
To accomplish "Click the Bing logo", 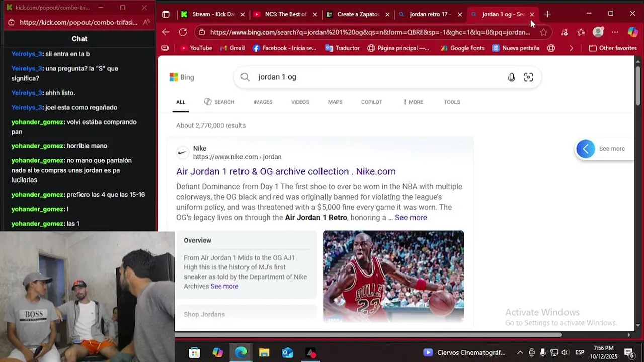I will 182,77.
